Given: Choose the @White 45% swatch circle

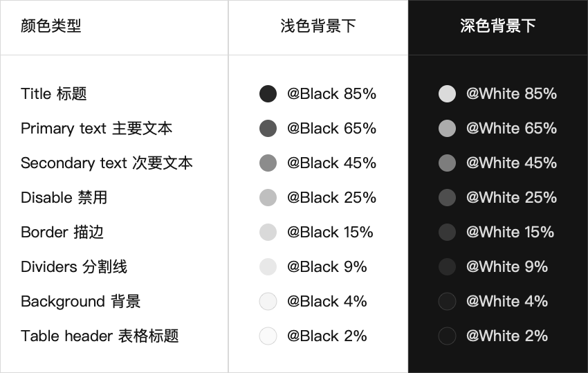Looking at the screenshot, I should [447, 163].
